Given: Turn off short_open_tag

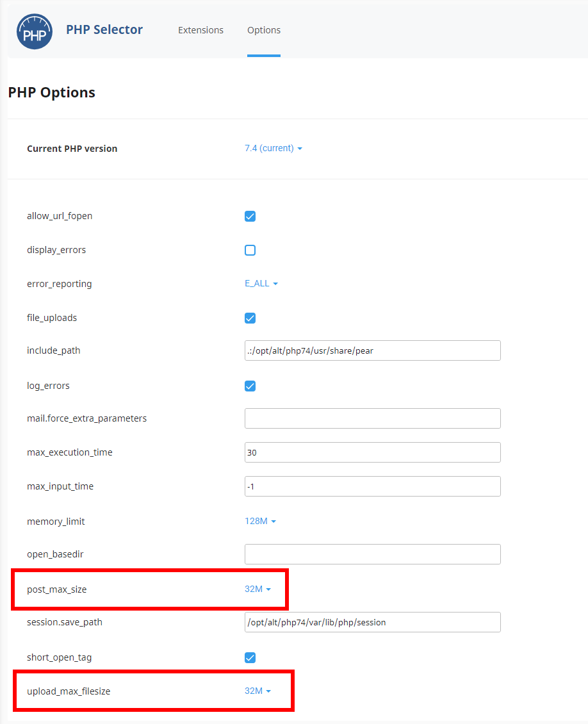Looking at the screenshot, I should 250,657.
